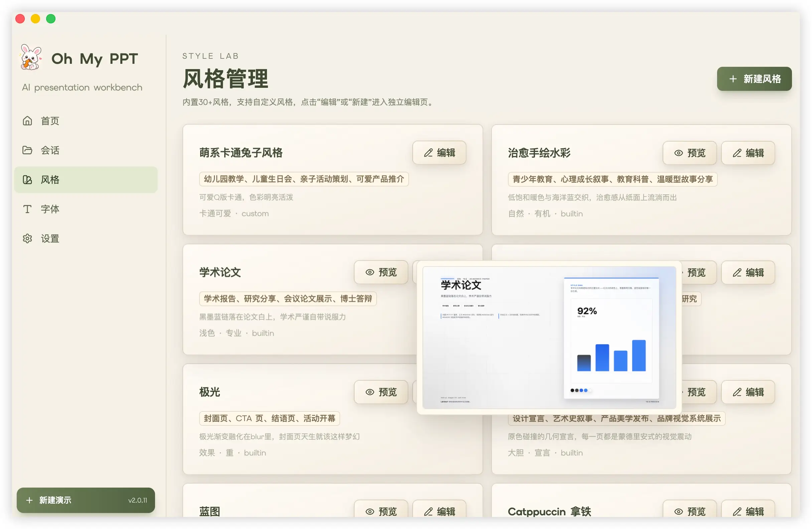The image size is (812, 529).
Task: Click the 新建风格 button
Action: point(754,79)
